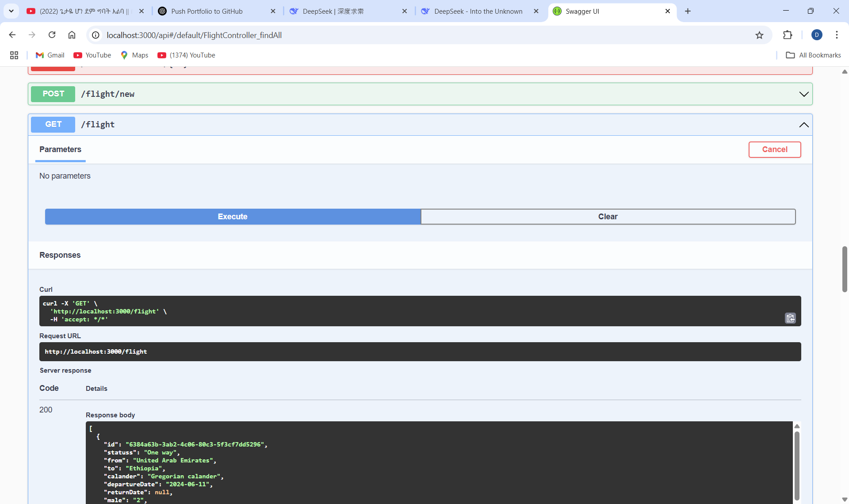Collapse the GET /flight endpoint chevron

803,125
